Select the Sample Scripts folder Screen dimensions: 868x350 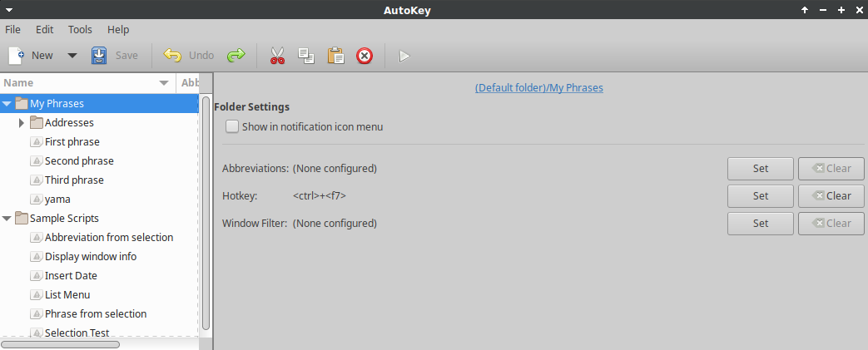point(64,219)
